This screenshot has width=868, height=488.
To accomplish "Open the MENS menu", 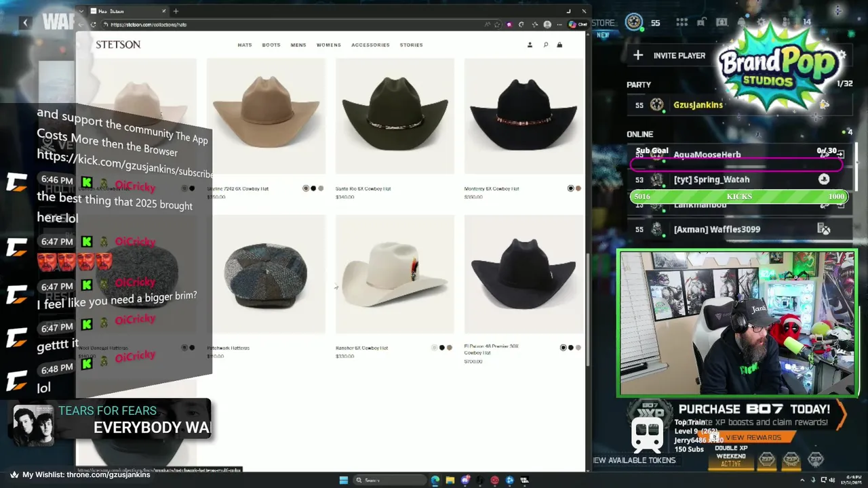I will (x=298, y=45).
